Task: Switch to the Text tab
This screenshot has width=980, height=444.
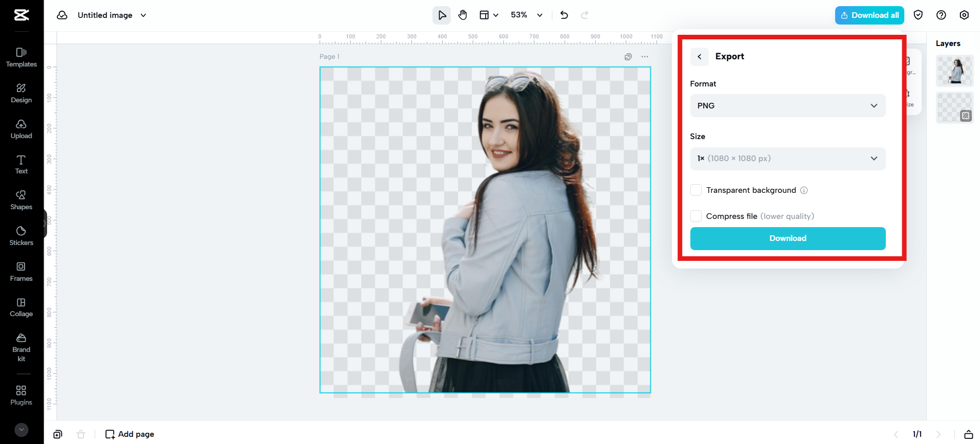Action: pos(21,164)
